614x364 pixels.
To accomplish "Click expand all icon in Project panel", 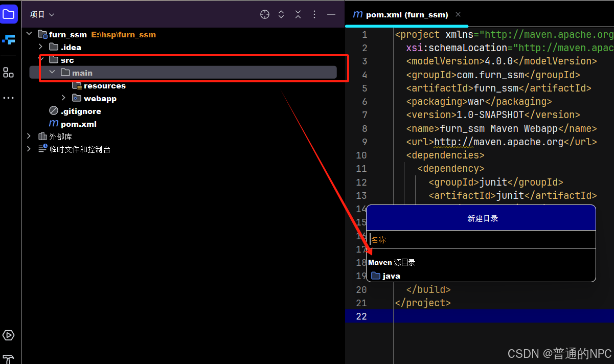I will click(281, 14).
